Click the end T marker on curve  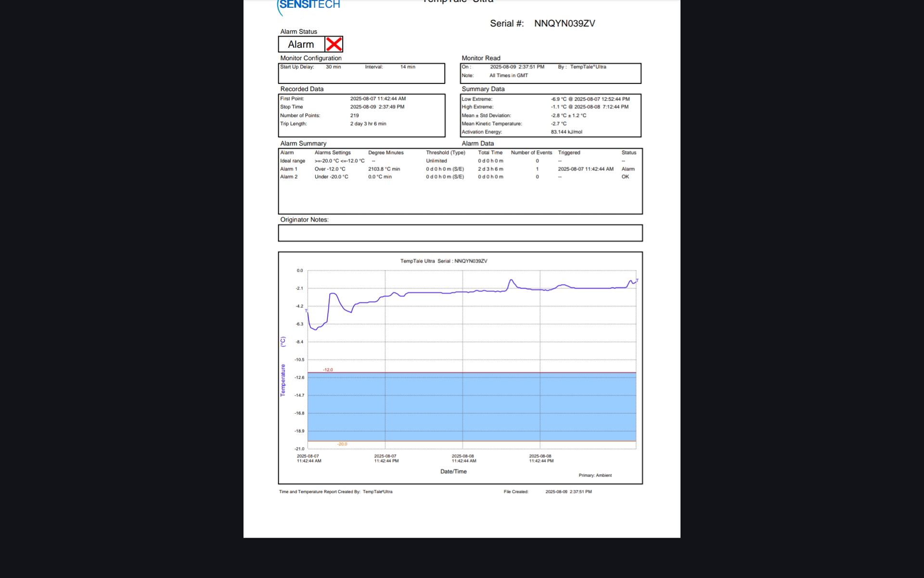tap(637, 280)
